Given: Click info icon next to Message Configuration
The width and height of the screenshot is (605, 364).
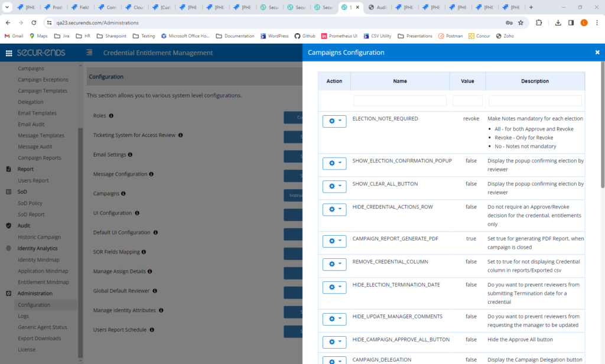Looking at the screenshot, I should click(151, 174).
